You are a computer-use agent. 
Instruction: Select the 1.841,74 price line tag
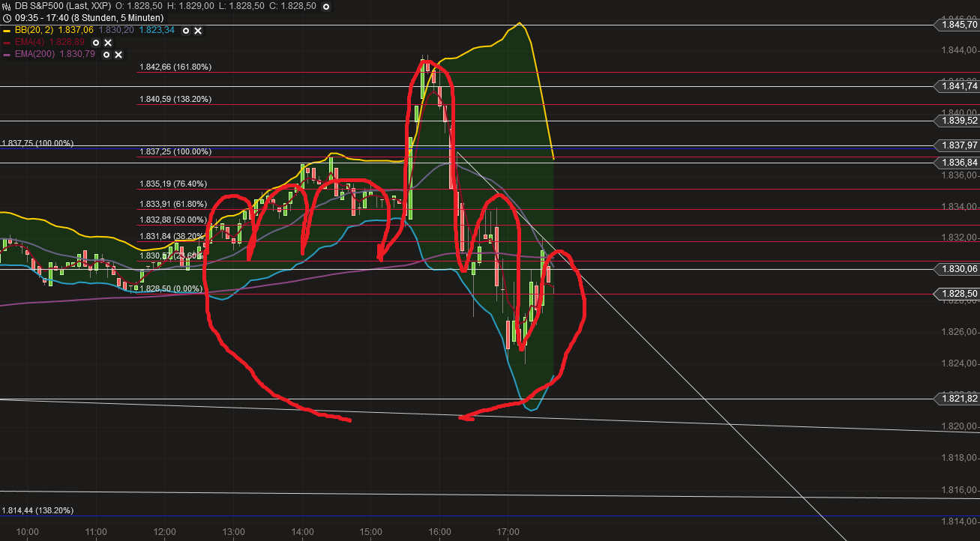click(x=957, y=86)
